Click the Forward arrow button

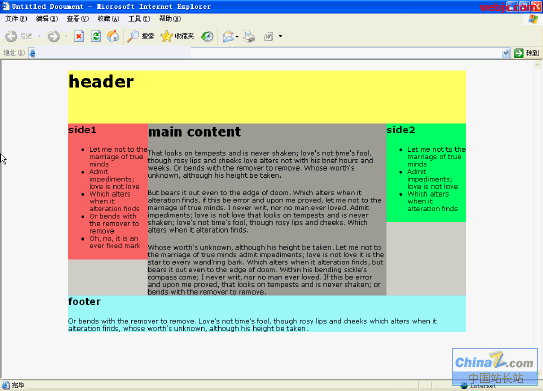54,36
